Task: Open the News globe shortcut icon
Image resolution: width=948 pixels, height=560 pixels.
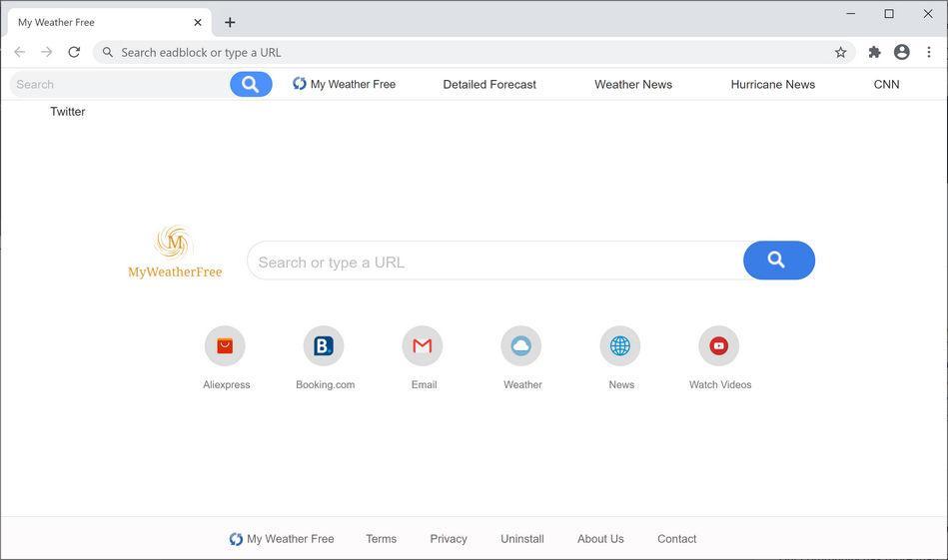Action: pyautogui.click(x=620, y=346)
